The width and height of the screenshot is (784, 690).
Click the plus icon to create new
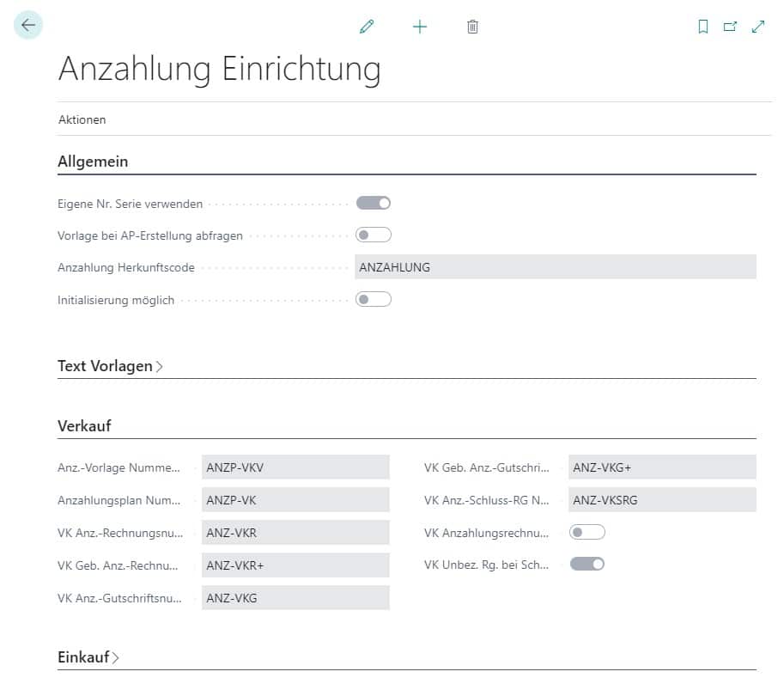[420, 27]
